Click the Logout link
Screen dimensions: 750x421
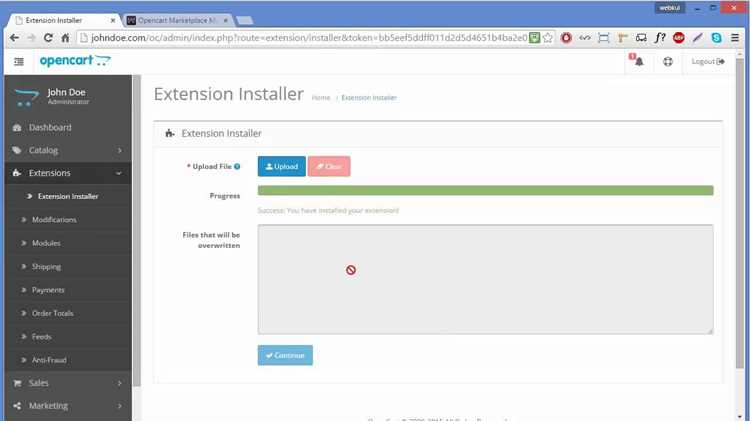point(708,61)
